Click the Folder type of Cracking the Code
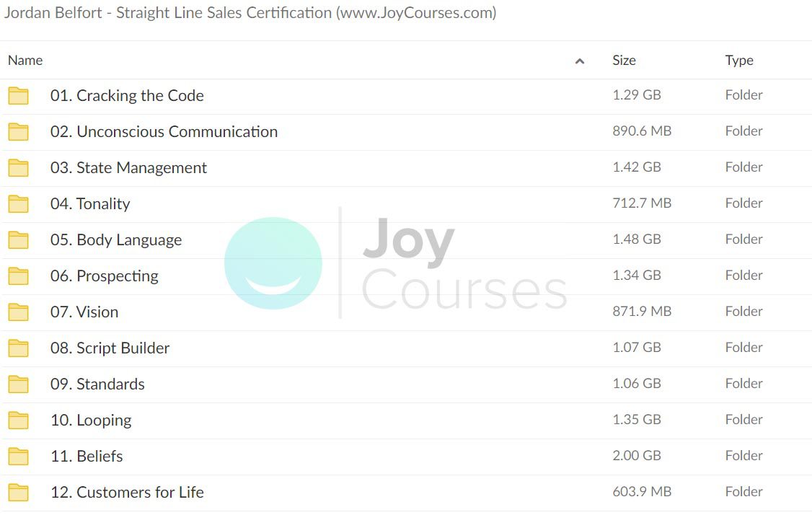 click(x=743, y=94)
